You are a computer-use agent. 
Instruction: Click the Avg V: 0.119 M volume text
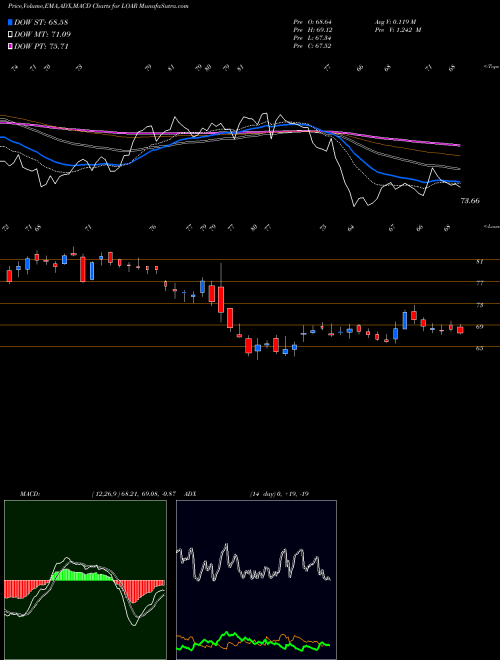pyautogui.click(x=395, y=22)
